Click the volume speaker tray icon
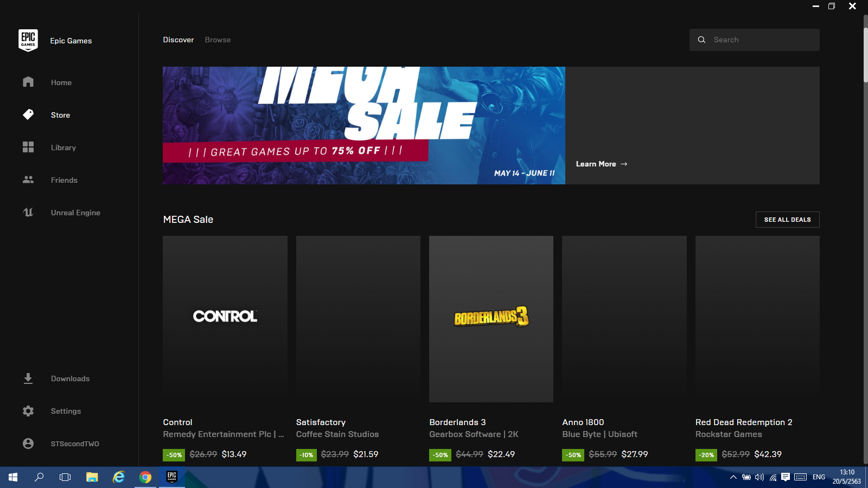 pyautogui.click(x=759, y=477)
